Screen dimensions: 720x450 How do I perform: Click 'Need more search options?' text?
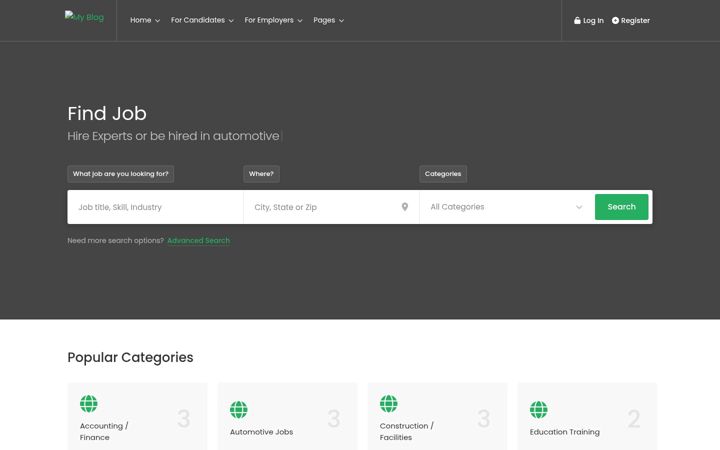tap(116, 241)
